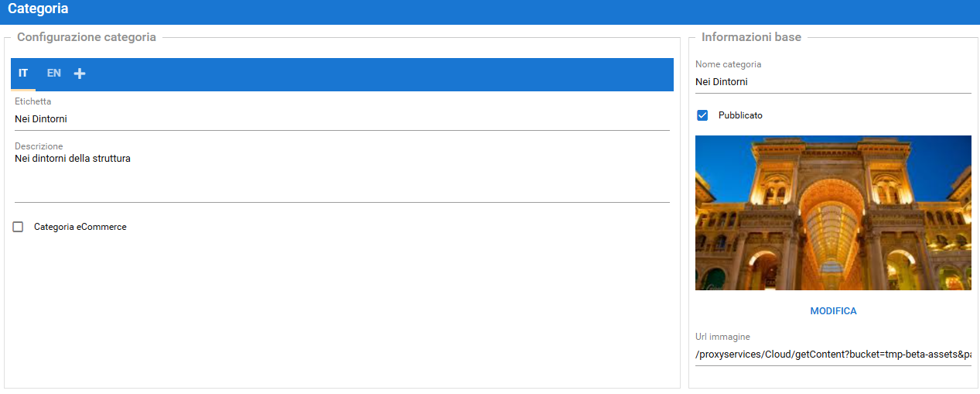Screen dimensions: 980x394
Task: Focus the Nome categoria text input
Action: tap(832, 82)
